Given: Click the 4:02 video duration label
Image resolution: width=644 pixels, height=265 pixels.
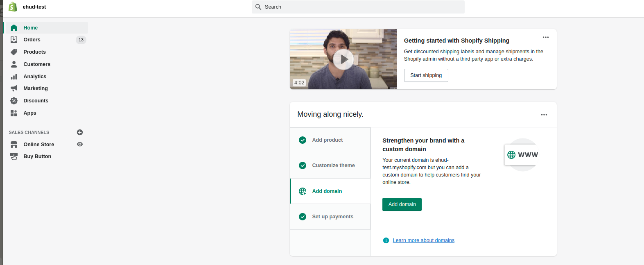Looking at the screenshot, I should coord(299,83).
